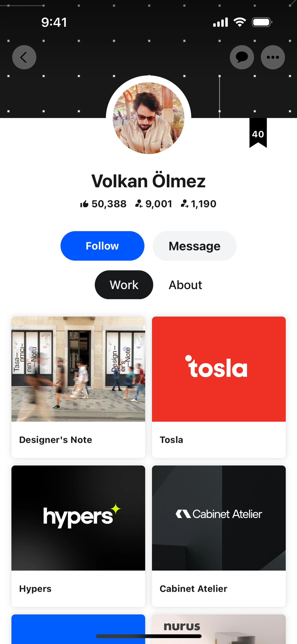The height and width of the screenshot is (644, 297).
Task: Open the red Tosla project thumbnail
Action: point(219,369)
